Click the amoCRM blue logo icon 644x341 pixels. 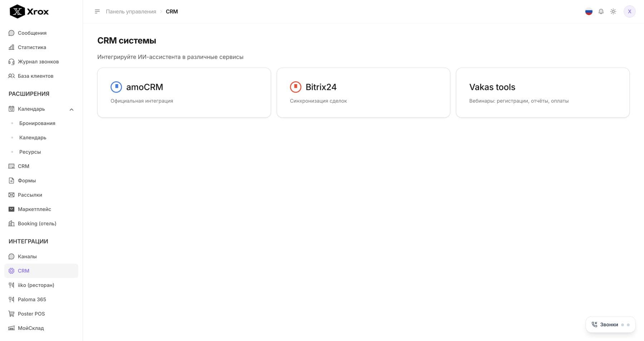pyautogui.click(x=116, y=87)
